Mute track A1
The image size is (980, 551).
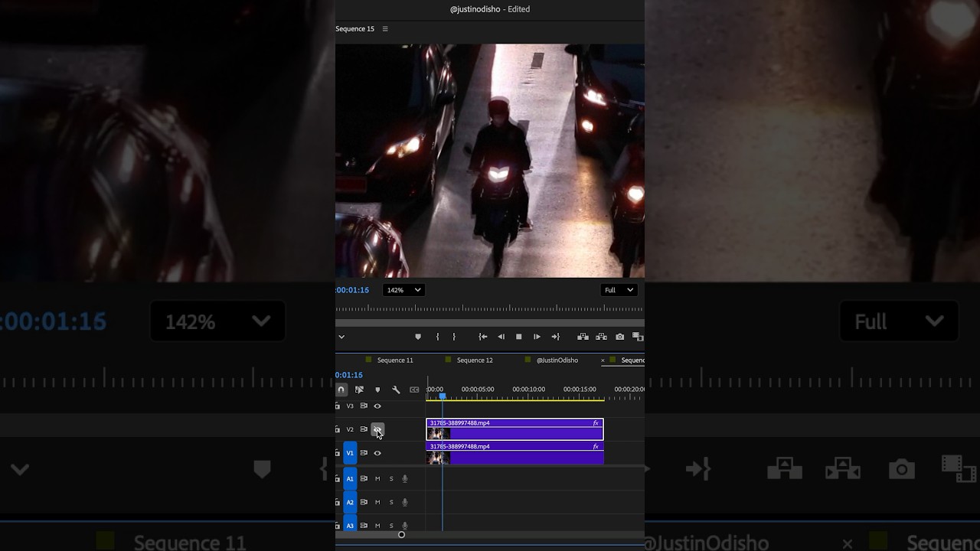(377, 479)
